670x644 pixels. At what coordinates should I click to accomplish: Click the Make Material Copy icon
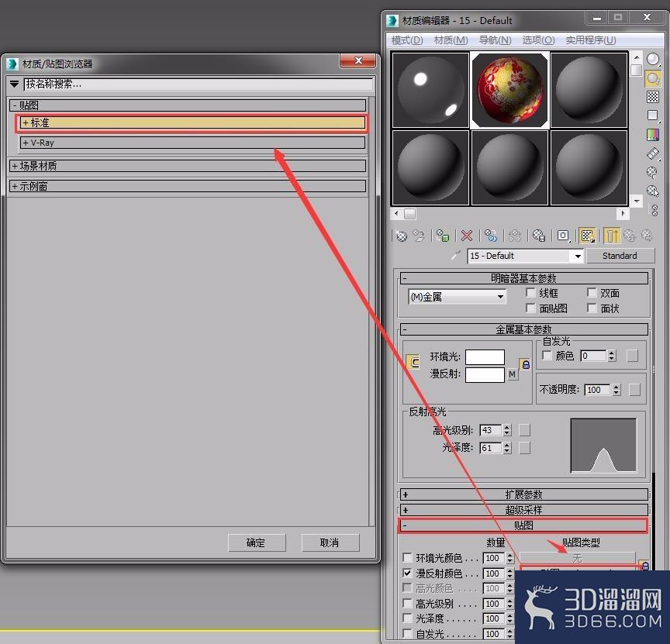(x=491, y=236)
